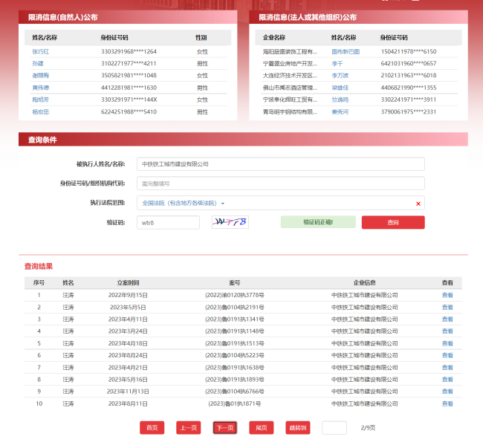Go to next page 下一页
The height and width of the screenshot is (448, 483).
tap(225, 428)
